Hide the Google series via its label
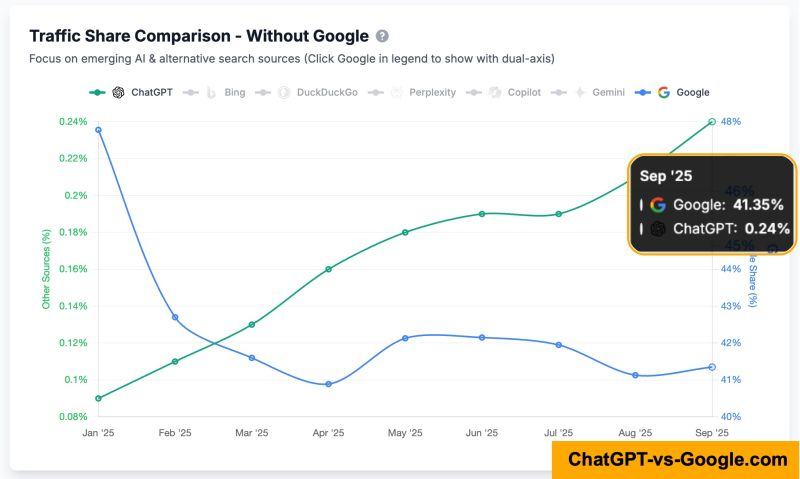Viewport: 800px width, 479px height. 693,92
